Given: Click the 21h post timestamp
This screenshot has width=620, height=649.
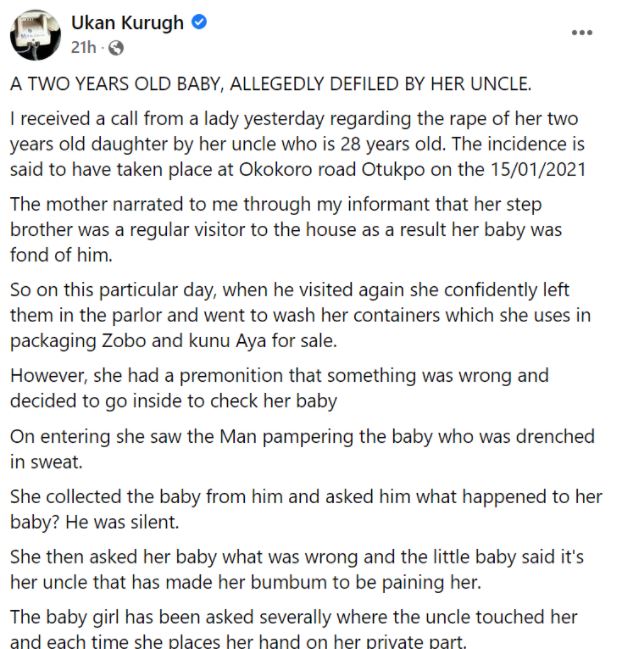Looking at the screenshot, I should pyautogui.click(x=82, y=47).
